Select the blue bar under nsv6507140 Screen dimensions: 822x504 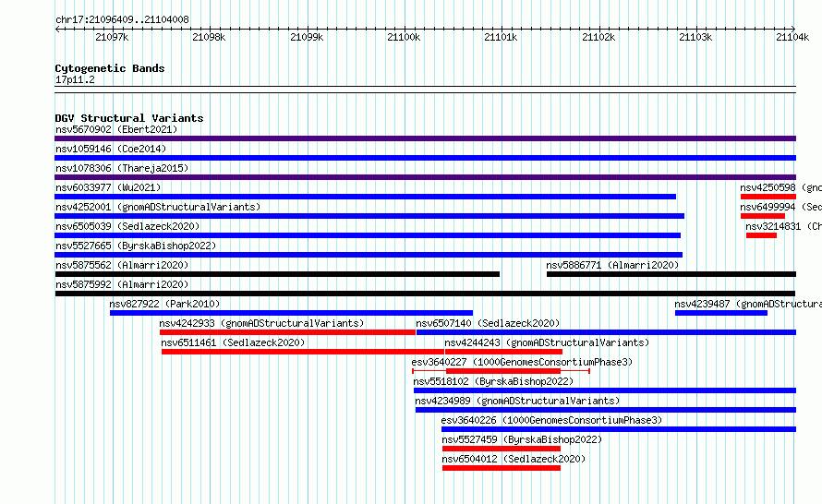tap(606, 332)
